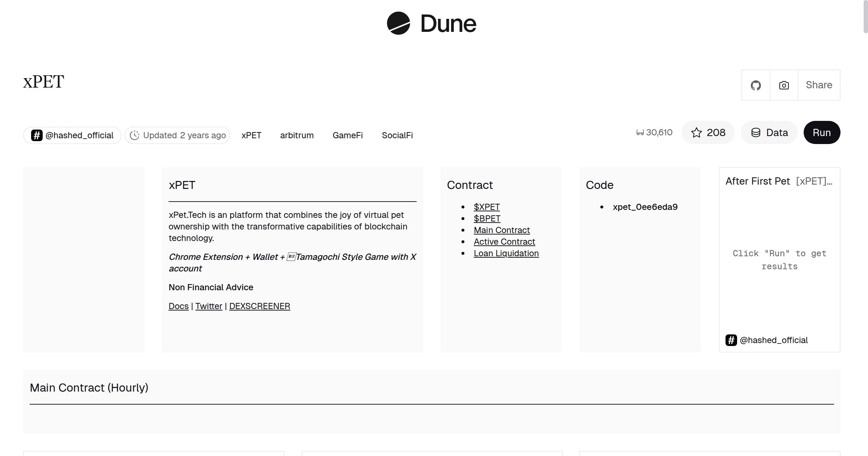Click the Dune logo icon
The height and width of the screenshot is (456, 868).
(398, 23)
